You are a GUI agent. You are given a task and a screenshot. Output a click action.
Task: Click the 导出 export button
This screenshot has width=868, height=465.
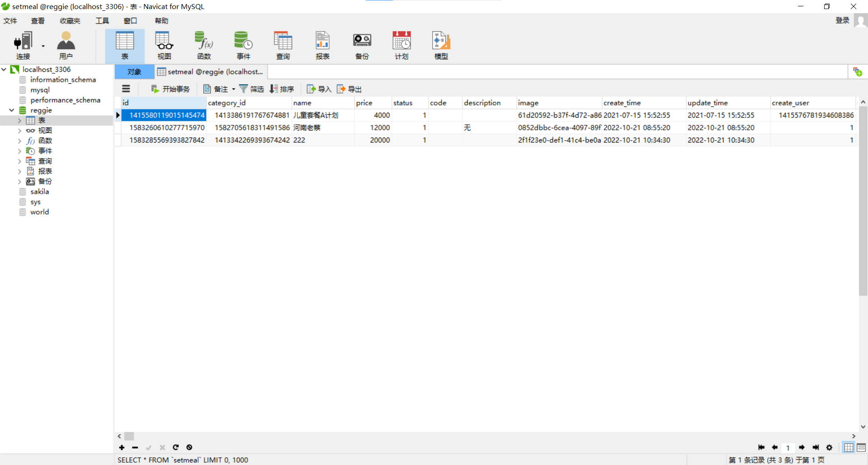[349, 89]
